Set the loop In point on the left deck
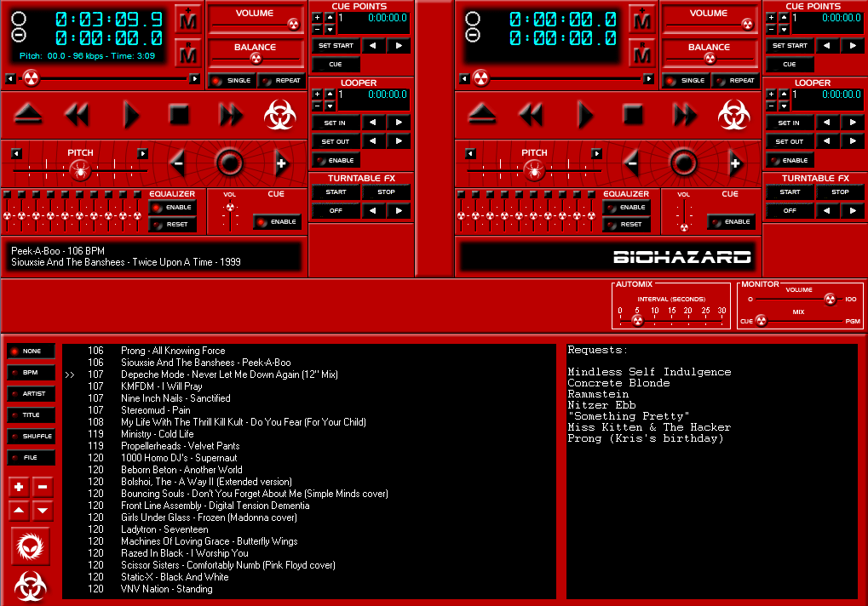Viewport: 868px width, 606px height. click(x=336, y=123)
